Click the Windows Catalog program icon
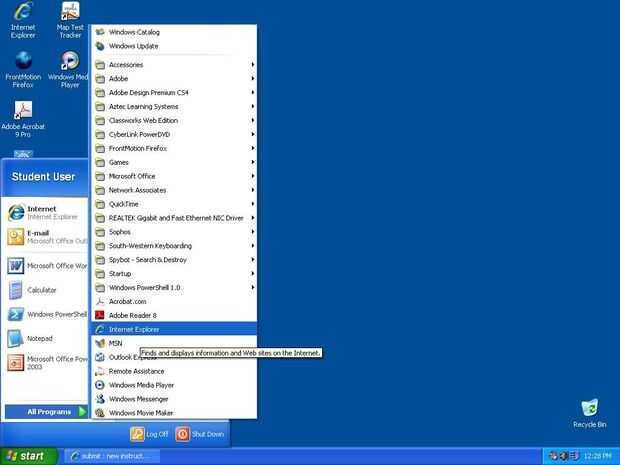 [x=100, y=32]
